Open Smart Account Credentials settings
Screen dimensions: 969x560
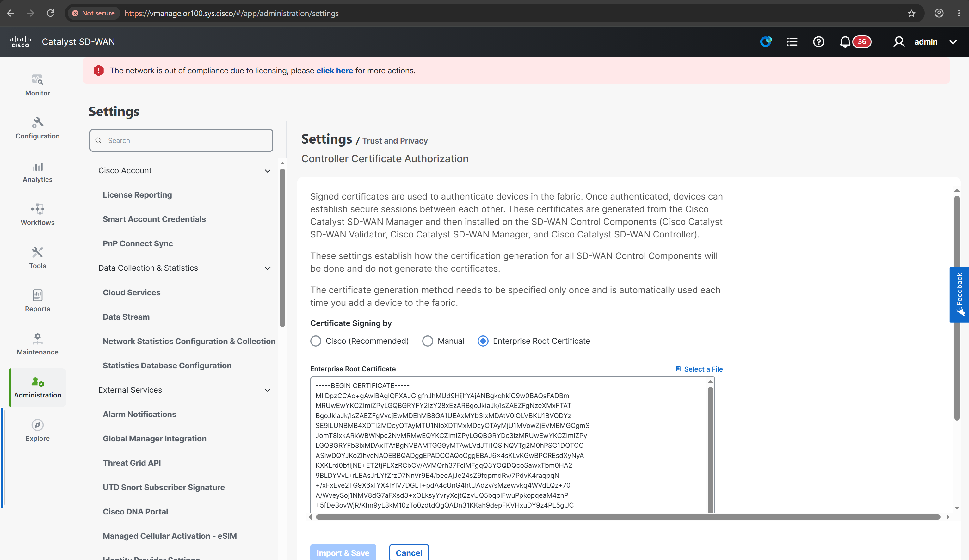click(x=154, y=219)
